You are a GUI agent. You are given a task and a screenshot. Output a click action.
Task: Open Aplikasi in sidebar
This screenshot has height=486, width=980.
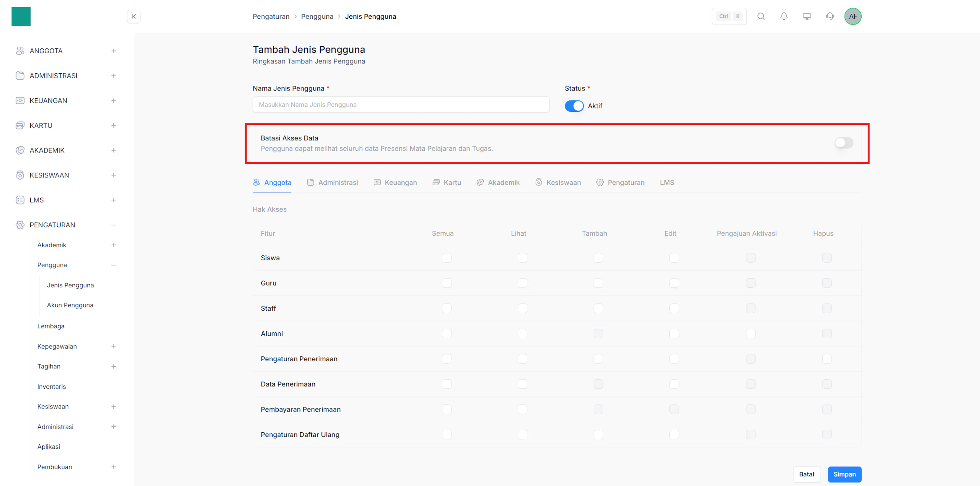(x=49, y=446)
